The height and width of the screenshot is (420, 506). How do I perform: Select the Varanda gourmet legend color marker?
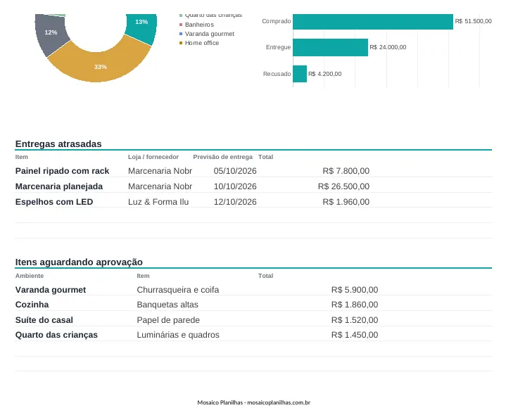coord(181,34)
